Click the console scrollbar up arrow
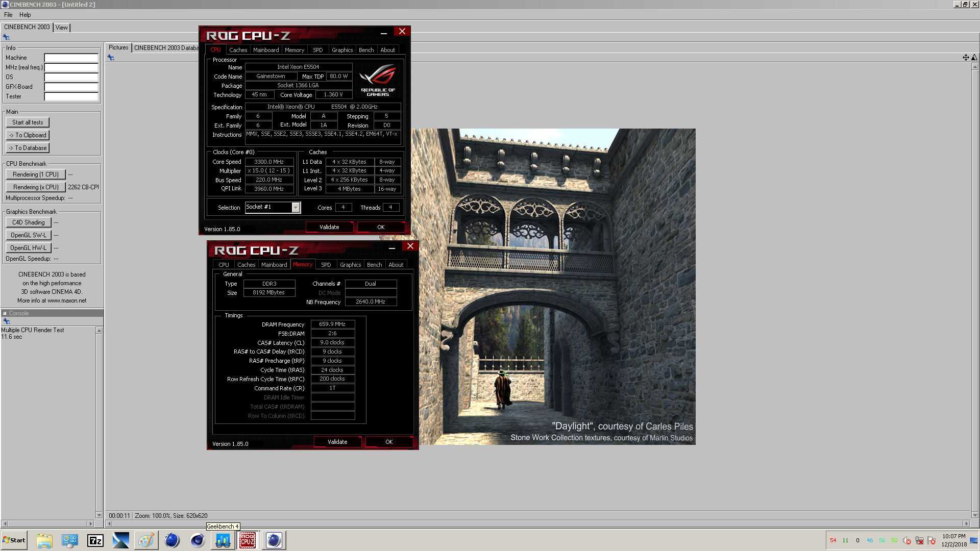This screenshot has height=551, width=980. (99, 331)
